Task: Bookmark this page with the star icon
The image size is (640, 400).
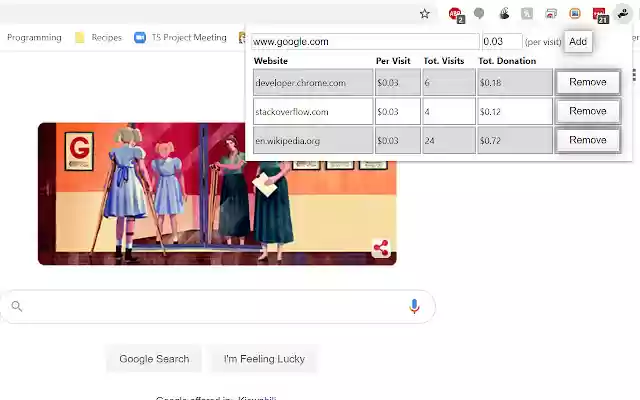Action: [x=424, y=14]
